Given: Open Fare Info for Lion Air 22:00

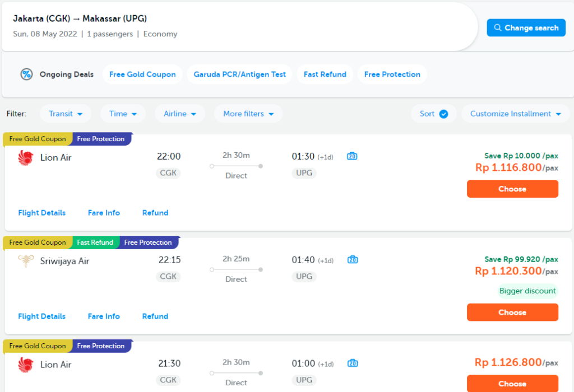Looking at the screenshot, I should click(x=104, y=213).
